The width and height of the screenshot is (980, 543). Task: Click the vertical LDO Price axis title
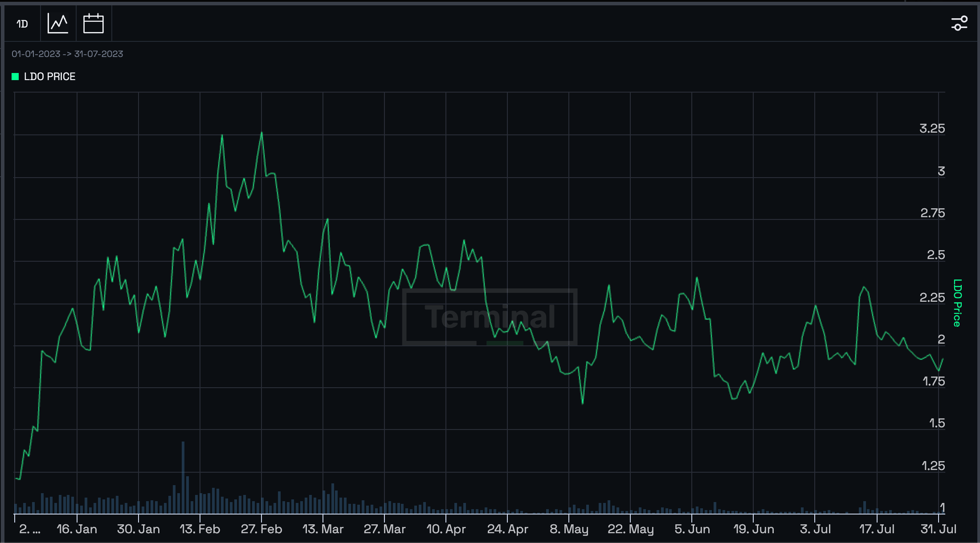957,303
